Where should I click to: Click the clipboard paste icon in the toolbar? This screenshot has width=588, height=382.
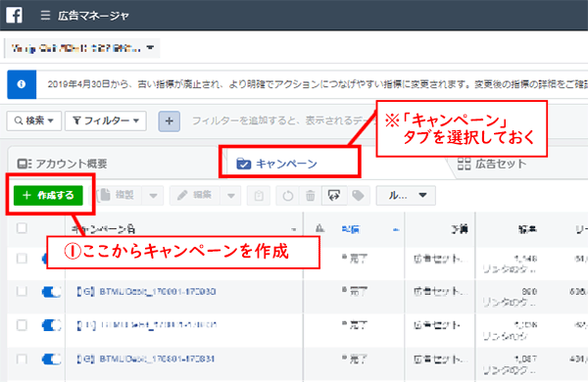[259, 196]
